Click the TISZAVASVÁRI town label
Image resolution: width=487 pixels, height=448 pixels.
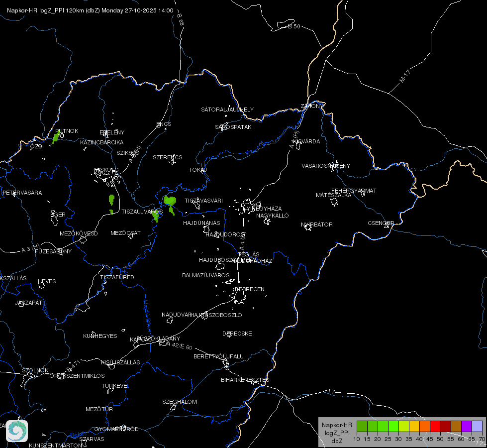tap(204, 201)
